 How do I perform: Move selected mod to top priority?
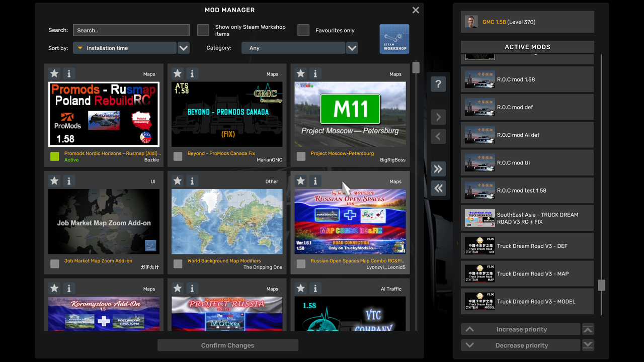[x=588, y=329]
